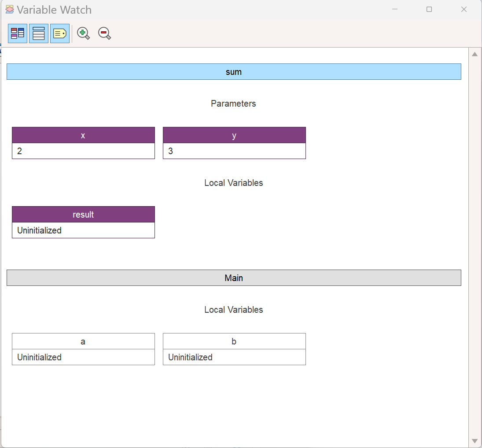The image size is (482, 448).
Task: Select the Main function header bar
Action: coord(234,278)
